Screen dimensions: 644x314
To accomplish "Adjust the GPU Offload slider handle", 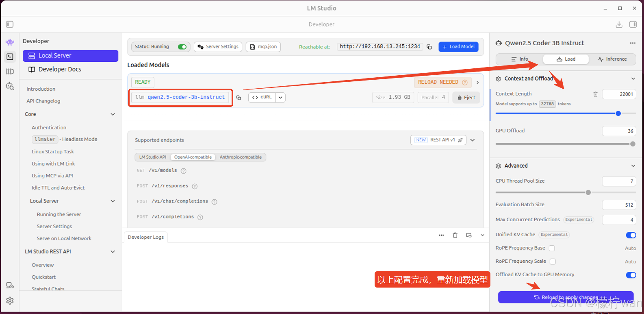I will coord(633,144).
